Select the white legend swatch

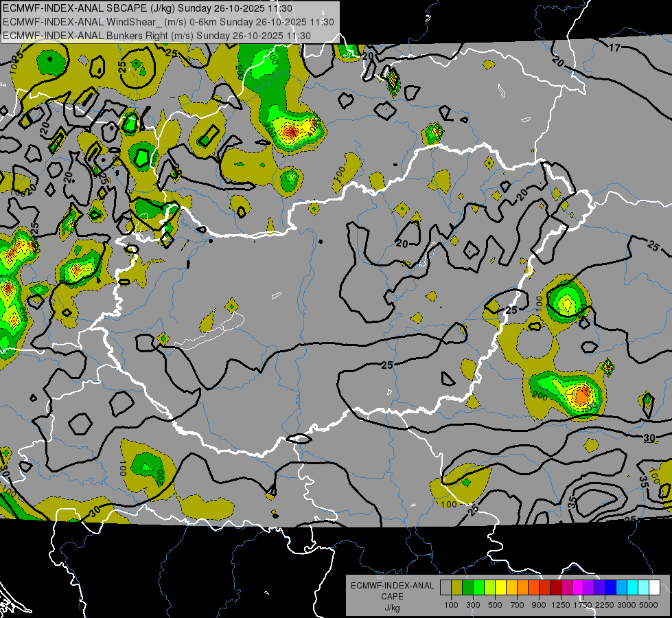point(654,588)
